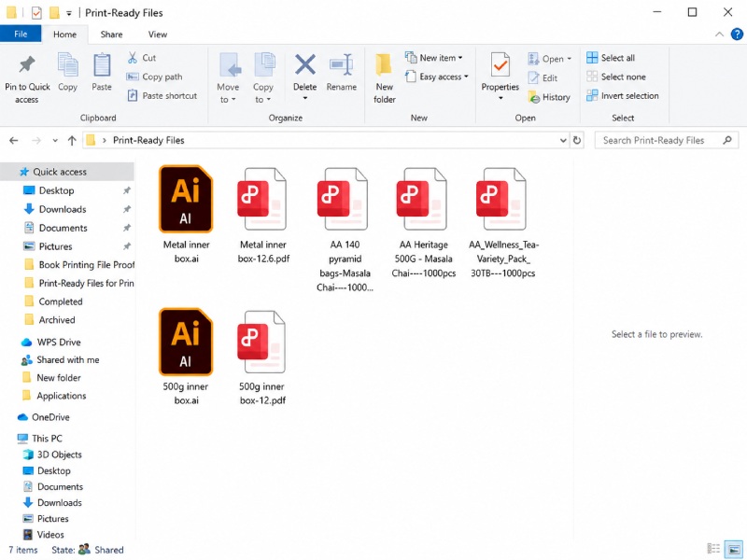Image resolution: width=747 pixels, height=560 pixels.
Task: Open the recent locations dropdown arrow
Action: pyautogui.click(x=55, y=141)
